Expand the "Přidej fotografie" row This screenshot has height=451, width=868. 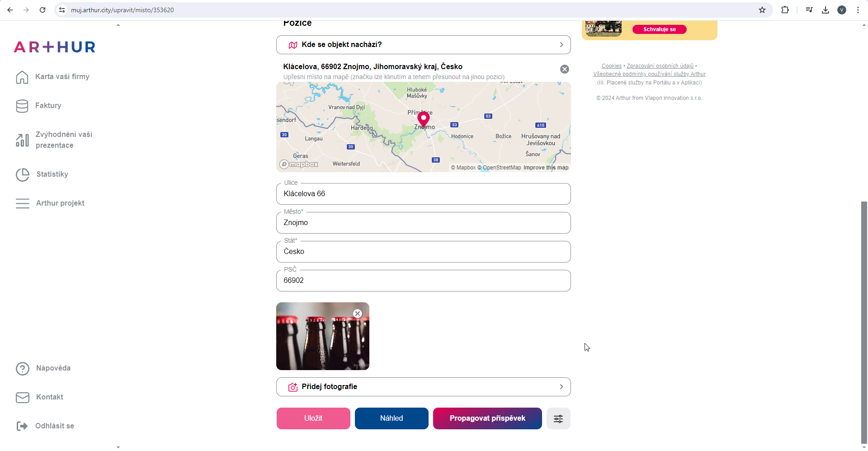[423, 387]
